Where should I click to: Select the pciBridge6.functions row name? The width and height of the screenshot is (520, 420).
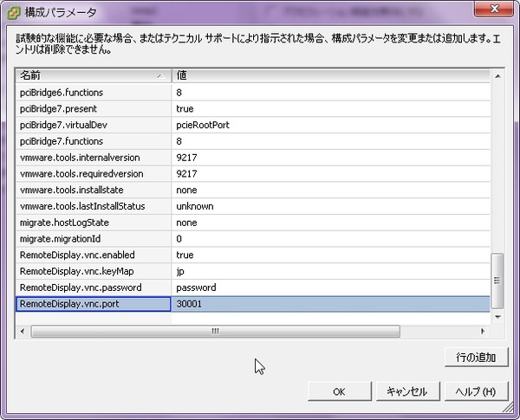pyautogui.click(x=94, y=93)
